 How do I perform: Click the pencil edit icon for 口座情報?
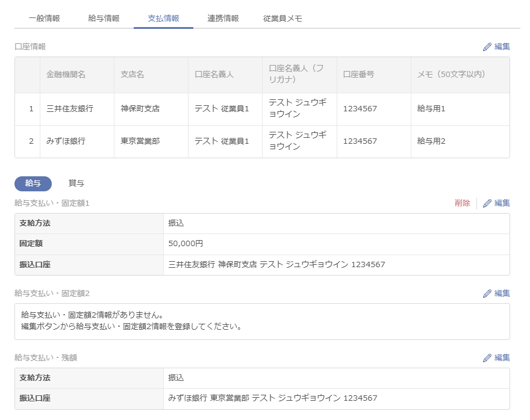tap(488, 47)
